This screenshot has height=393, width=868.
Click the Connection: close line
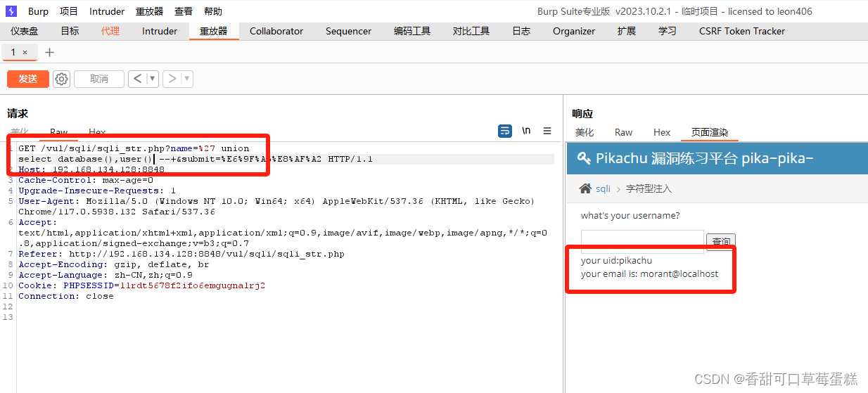tap(66, 296)
